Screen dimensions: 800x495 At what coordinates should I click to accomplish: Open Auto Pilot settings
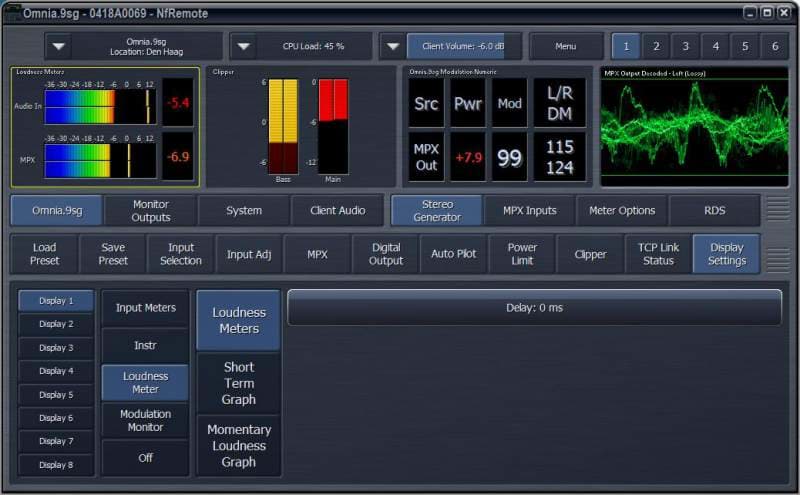[454, 254]
